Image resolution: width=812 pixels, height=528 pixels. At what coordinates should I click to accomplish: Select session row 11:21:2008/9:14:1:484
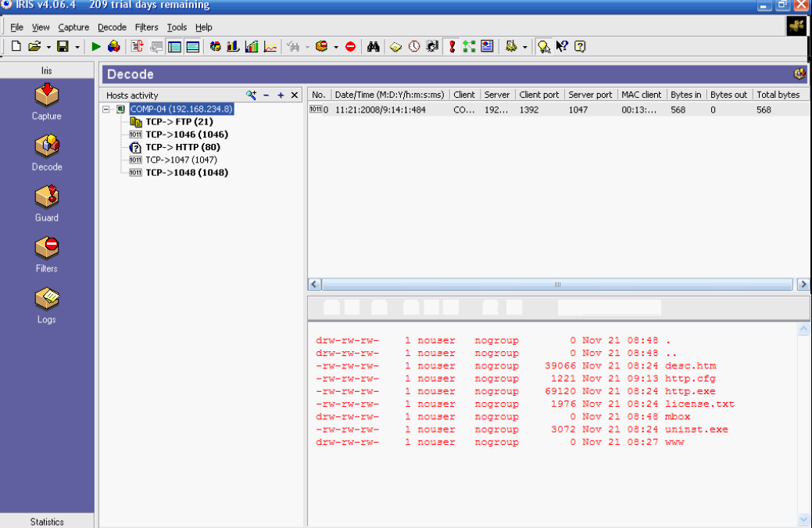558,110
